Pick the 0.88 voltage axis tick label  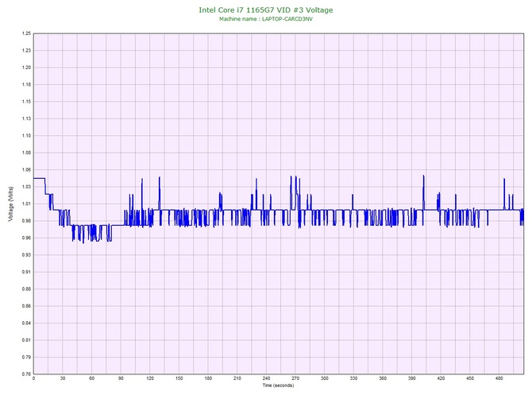[x=26, y=289]
